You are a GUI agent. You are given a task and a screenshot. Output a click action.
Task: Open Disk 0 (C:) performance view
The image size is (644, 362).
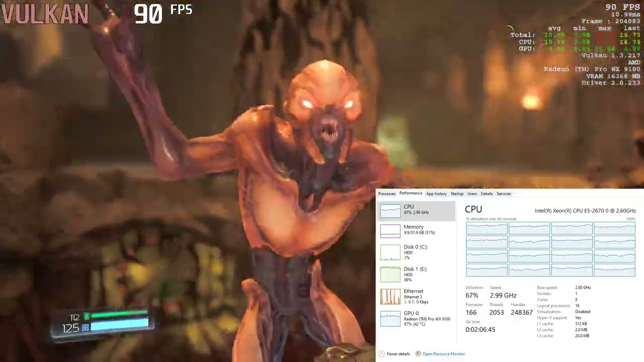416,252
